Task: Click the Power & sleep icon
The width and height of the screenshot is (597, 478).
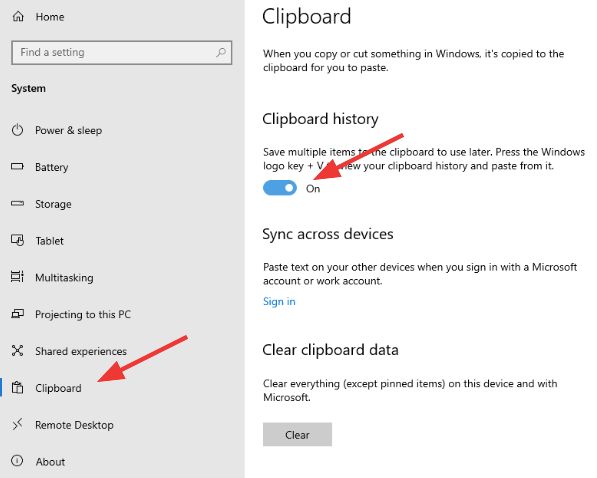Action: click(x=17, y=130)
